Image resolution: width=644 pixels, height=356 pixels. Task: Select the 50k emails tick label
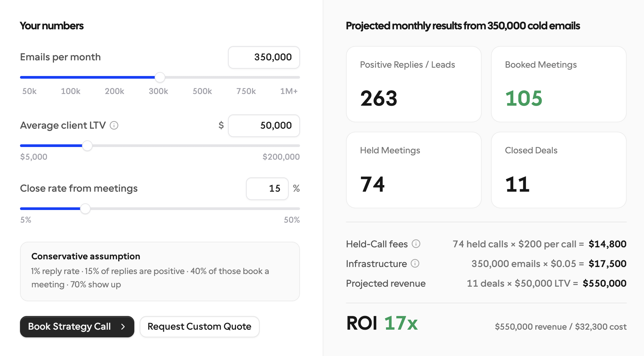[x=29, y=91]
